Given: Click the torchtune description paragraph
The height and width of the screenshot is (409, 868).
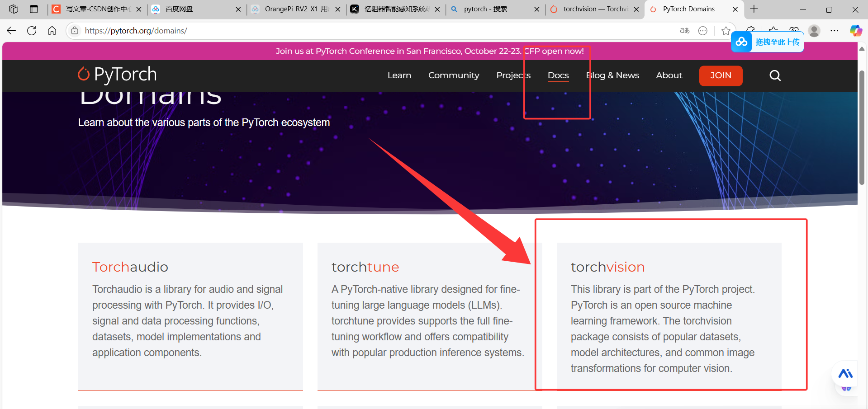Looking at the screenshot, I should [x=428, y=321].
